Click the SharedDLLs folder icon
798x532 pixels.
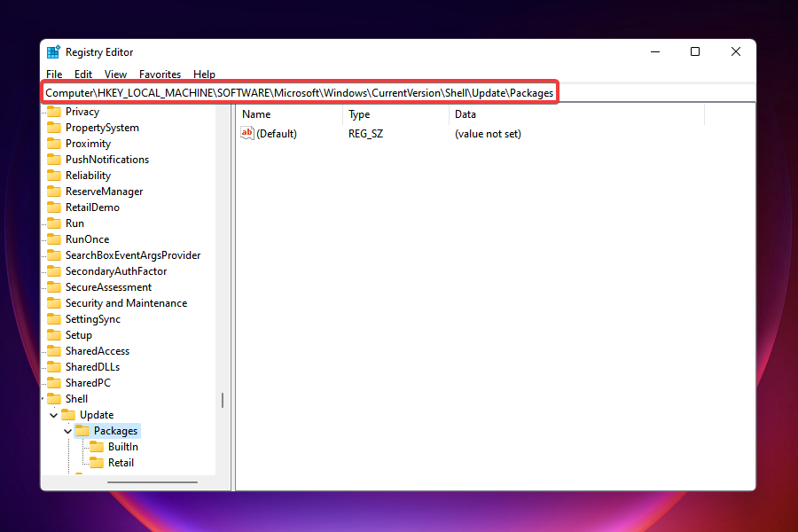click(54, 367)
